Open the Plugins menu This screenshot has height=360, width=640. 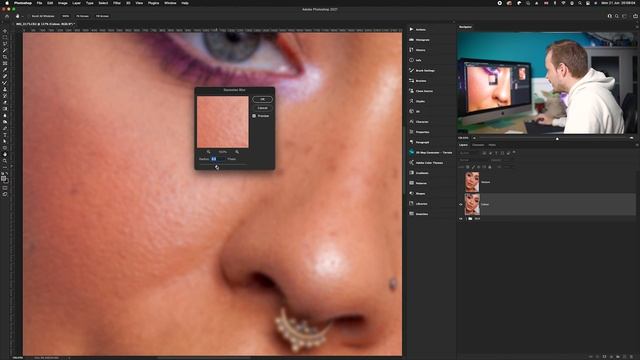(153, 3)
